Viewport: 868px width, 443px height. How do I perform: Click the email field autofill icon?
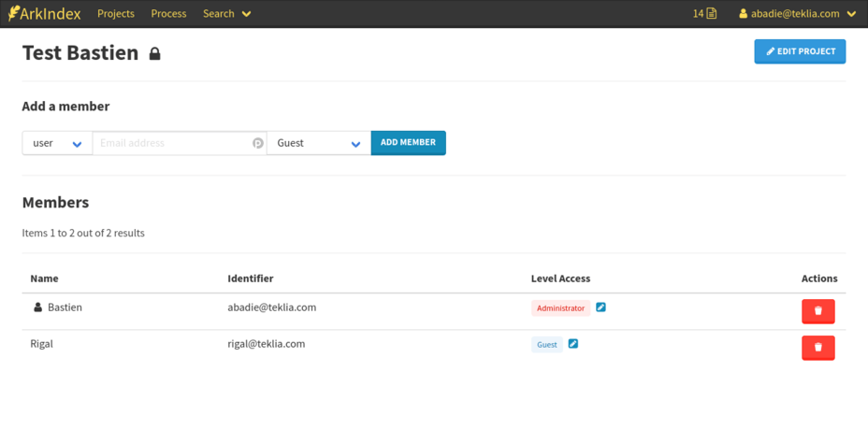click(258, 143)
